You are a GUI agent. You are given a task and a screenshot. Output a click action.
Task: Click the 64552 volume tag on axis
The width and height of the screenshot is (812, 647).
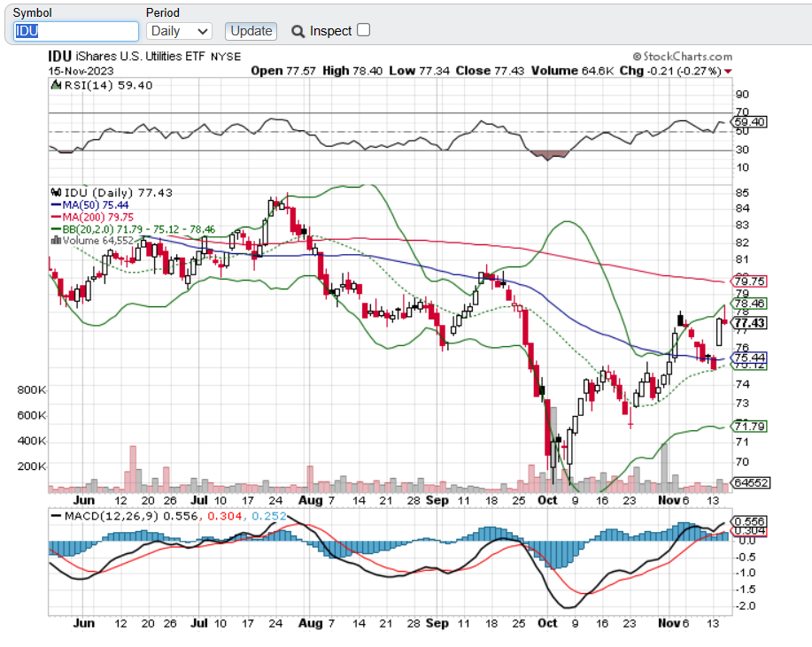(750, 482)
